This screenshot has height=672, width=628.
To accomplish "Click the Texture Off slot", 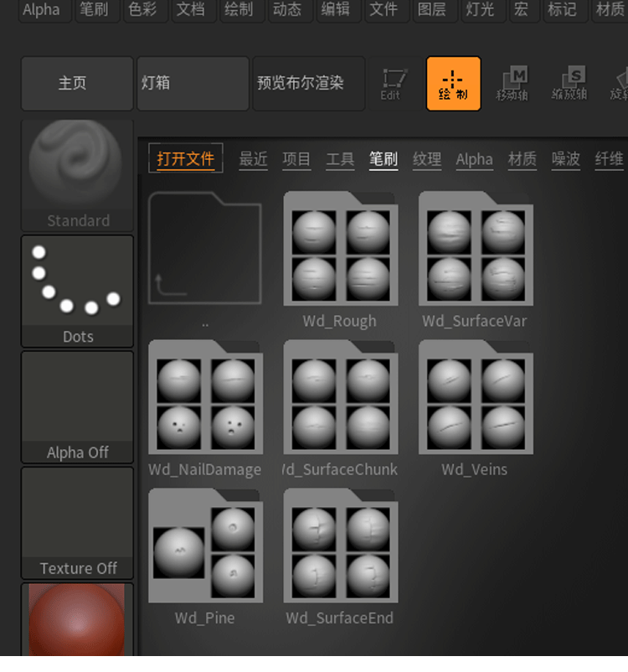I will (77, 523).
